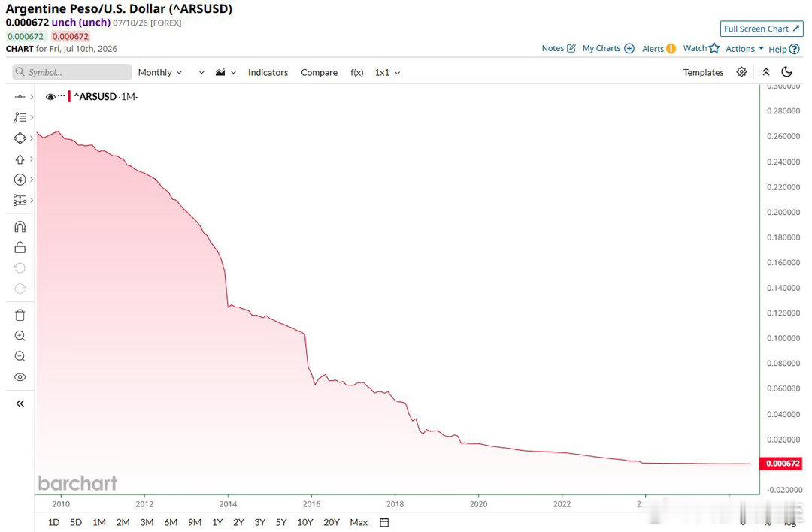Viewport: 812px width, 532px height.
Task: Expand chart type dropdown arrow
Action: click(x=234, y=73)
